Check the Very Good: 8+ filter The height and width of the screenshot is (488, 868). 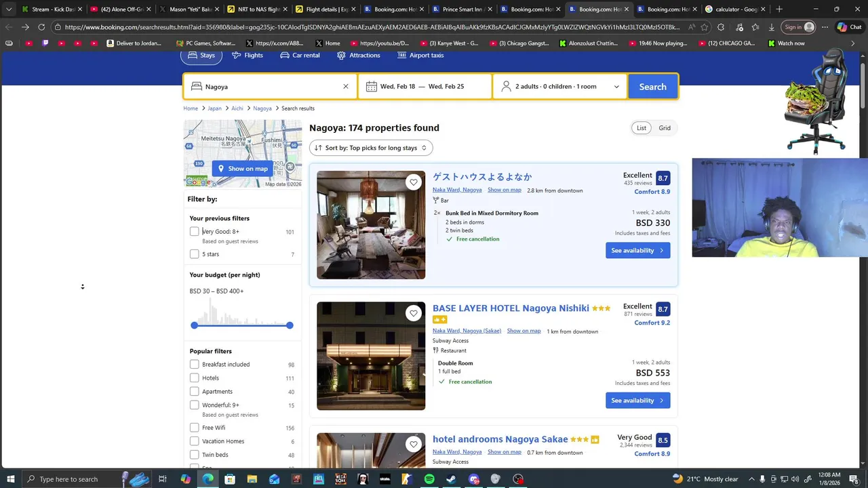[195, 232]
